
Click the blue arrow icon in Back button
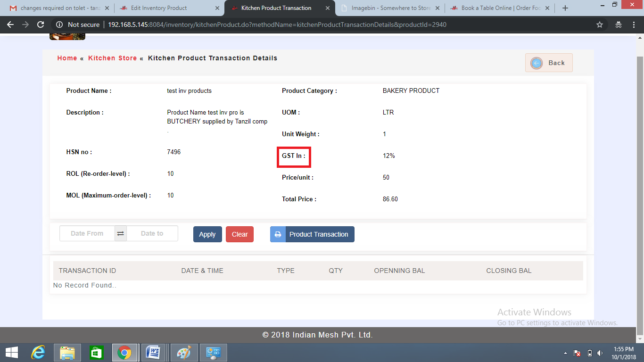pyautogui.click(x=537, y=63)
